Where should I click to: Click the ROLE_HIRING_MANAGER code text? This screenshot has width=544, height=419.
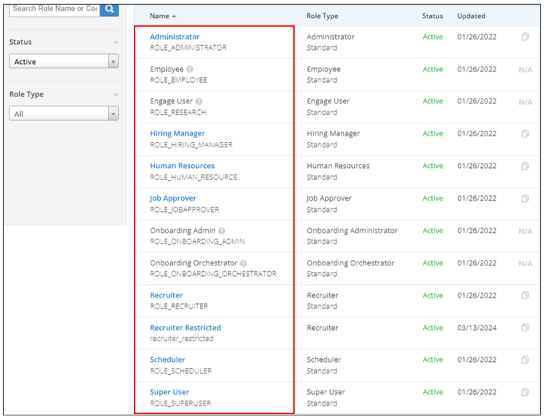tap(191, 145)
